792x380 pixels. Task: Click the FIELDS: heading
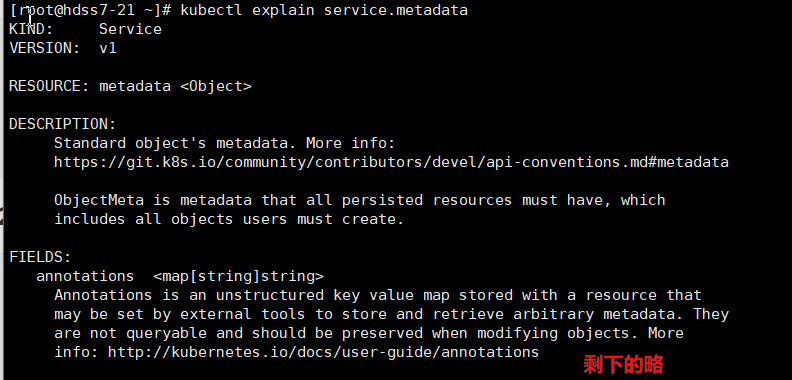click(40, 257)
